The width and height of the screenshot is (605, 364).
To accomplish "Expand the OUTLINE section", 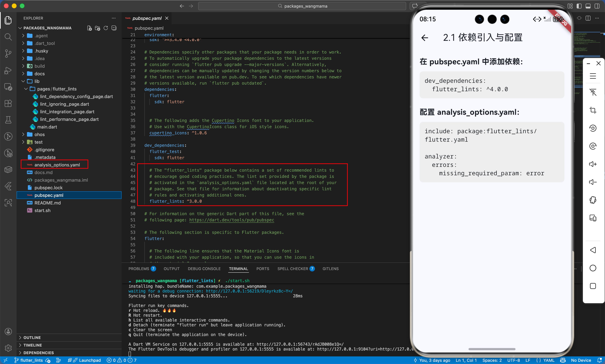I will (32, 338).
